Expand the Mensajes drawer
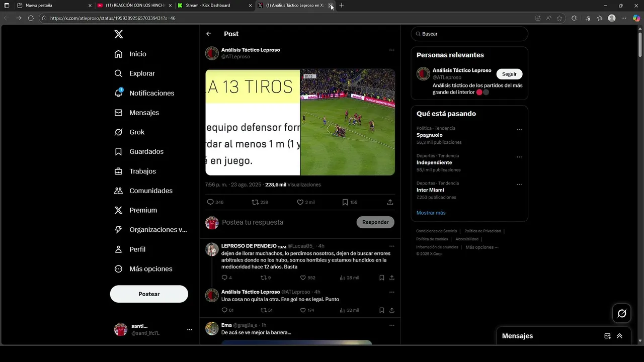The image size is (644, 362). pyautogui.click(x=619, y=336)
